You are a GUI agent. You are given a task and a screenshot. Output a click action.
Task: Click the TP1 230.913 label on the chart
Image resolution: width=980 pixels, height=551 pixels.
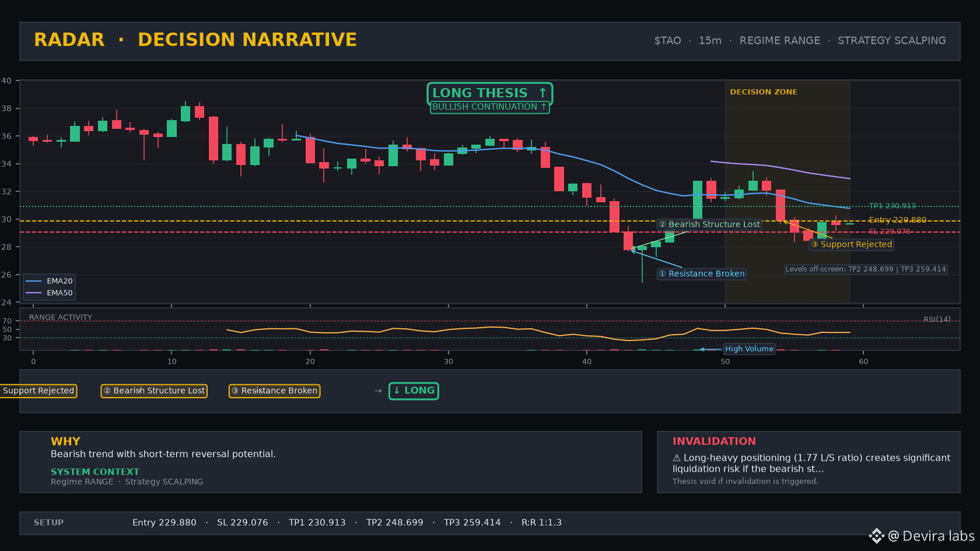pyautogui.click(x=892, y=206)
